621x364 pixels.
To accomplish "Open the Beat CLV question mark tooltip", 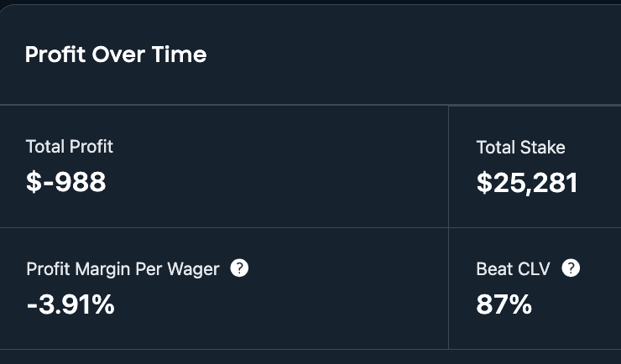I will pyautogui.click(x=571, y=268).
